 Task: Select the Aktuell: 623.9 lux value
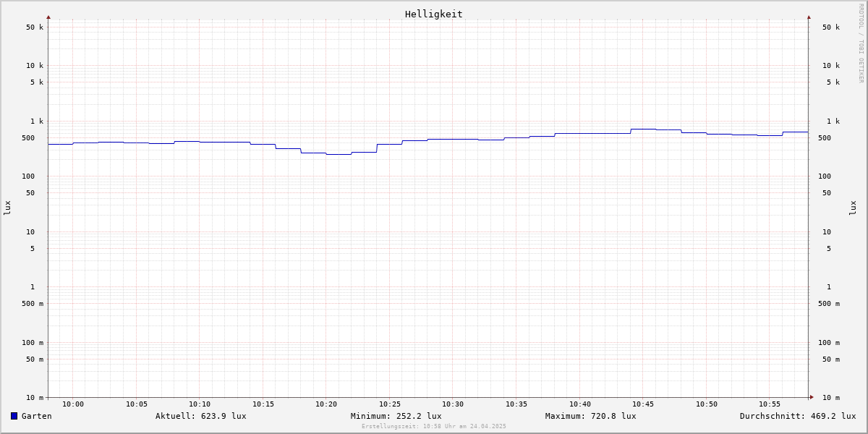pos(201,416)
